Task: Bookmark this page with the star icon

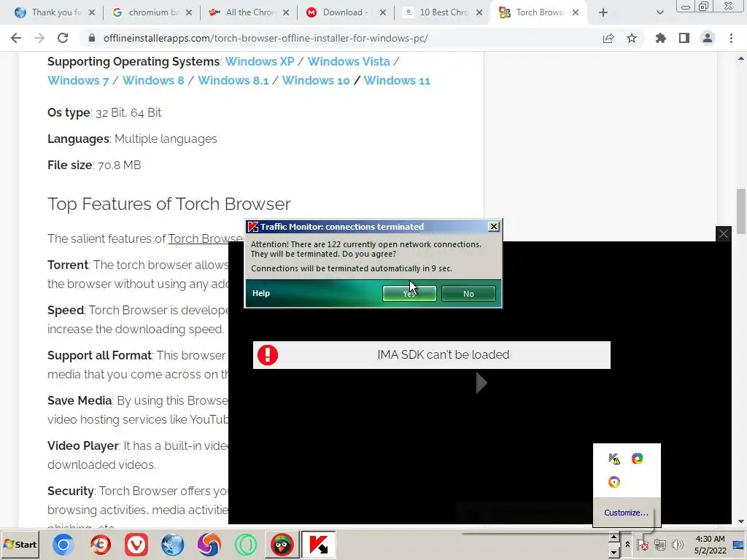Action: [x=632, y=38]
